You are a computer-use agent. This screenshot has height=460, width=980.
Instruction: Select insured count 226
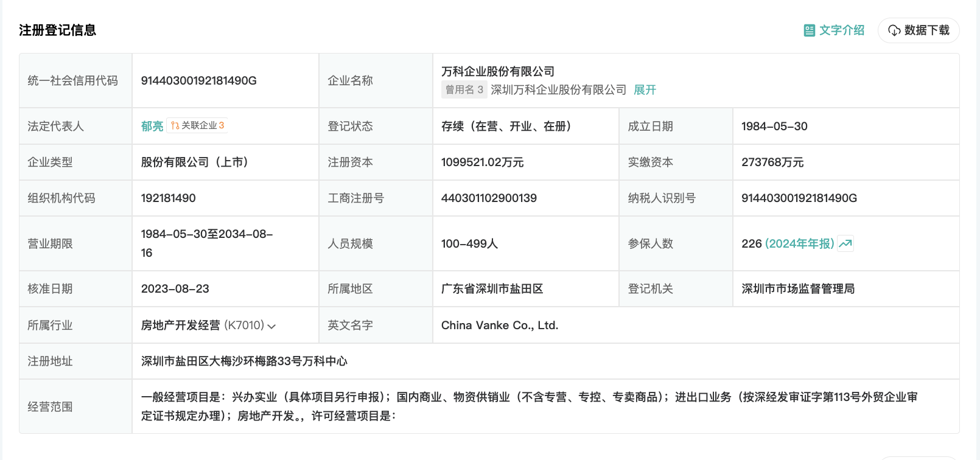[x=751, y=243]
